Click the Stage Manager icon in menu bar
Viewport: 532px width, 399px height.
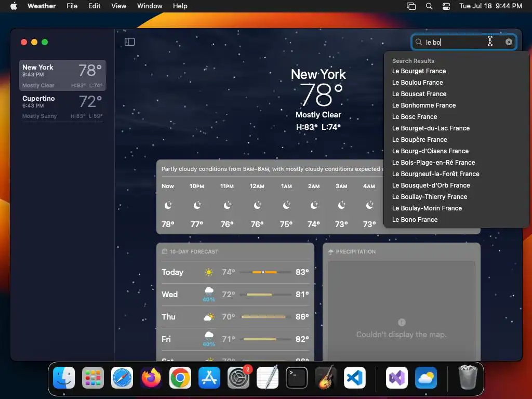[x=411, y=6]
